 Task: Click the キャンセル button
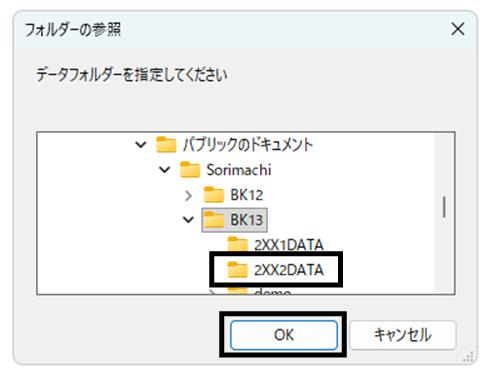coord(403,335)
